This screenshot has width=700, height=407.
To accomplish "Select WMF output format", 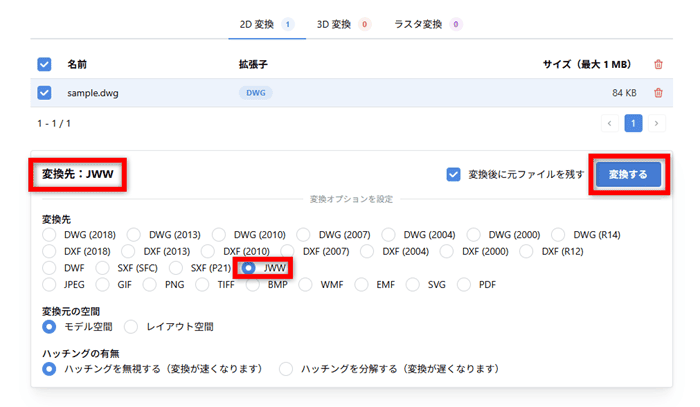I will click(305, 285).
